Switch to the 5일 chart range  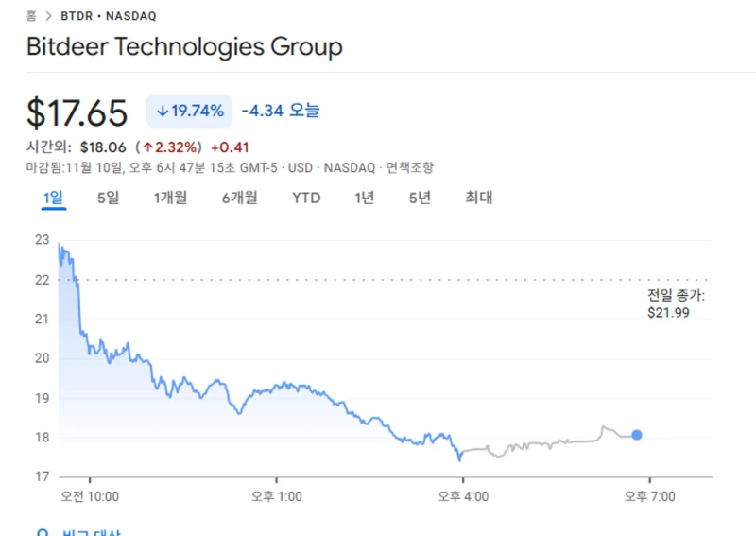tap(108, 198)
